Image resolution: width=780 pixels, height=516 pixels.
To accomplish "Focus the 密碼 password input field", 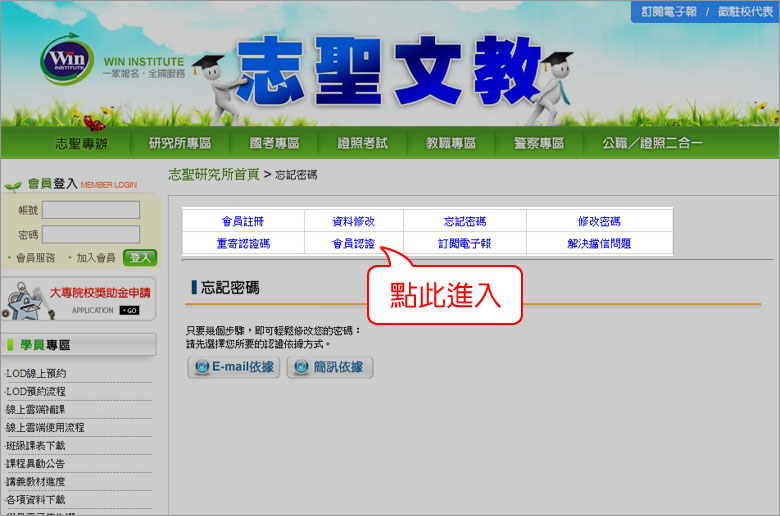I will coord(91,234).
